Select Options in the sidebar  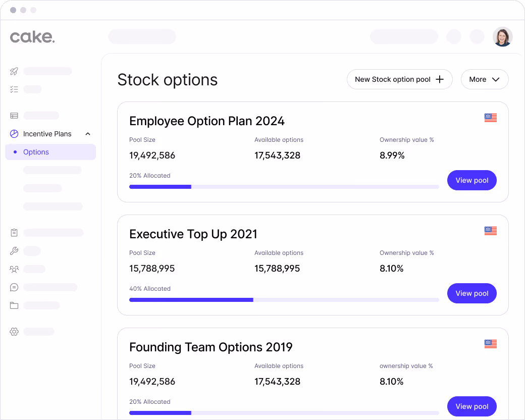coord(50,152)
